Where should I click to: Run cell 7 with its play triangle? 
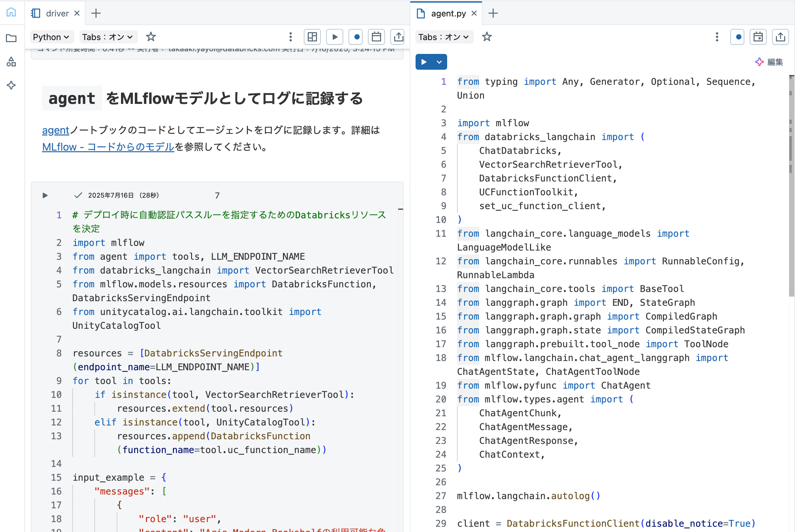click(x=45, y=195)
